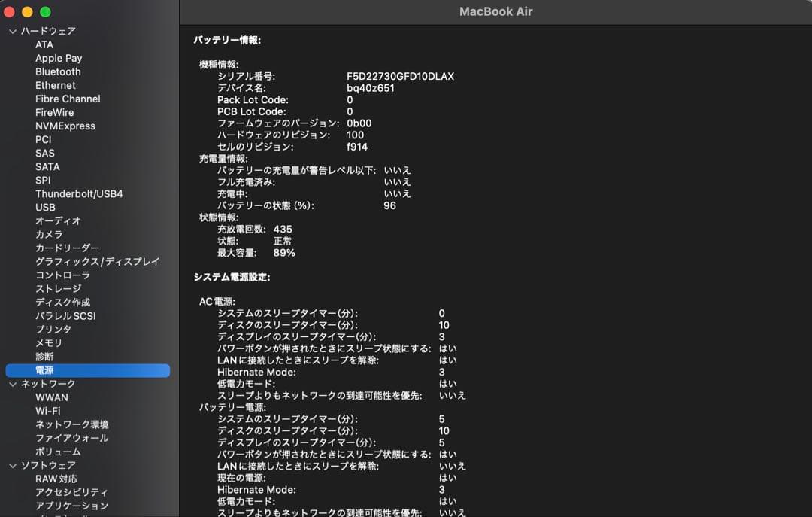This screenshot has height=517, width=812.
Task: Open the NVMExpress section
Action: pyautogui.click(x=65, y=126)
